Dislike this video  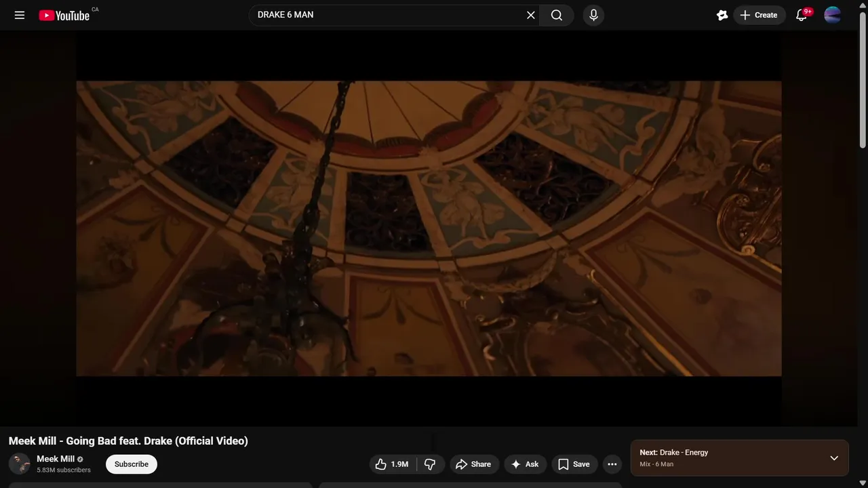430,464
